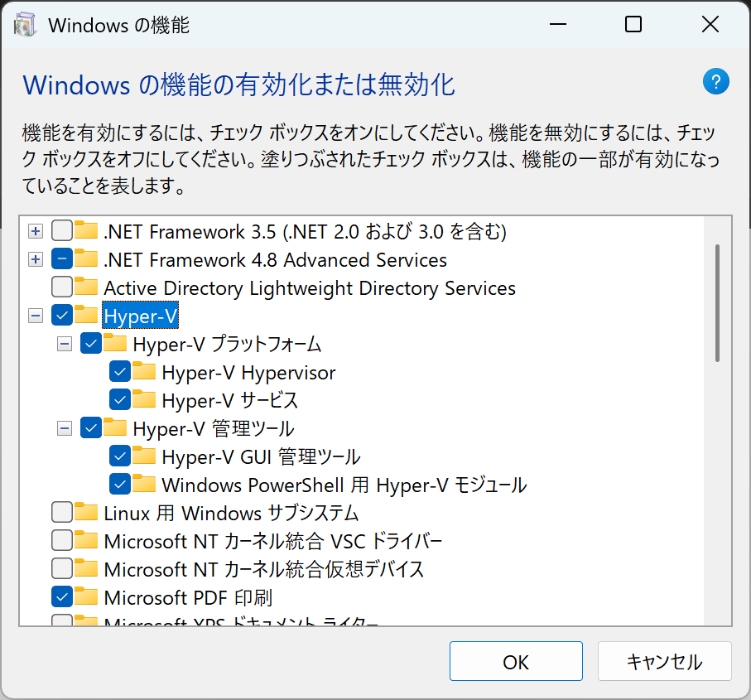Viewport: 751px width, 700px height.
Task: Click the キャンセル button
Action: coord(664,662)
